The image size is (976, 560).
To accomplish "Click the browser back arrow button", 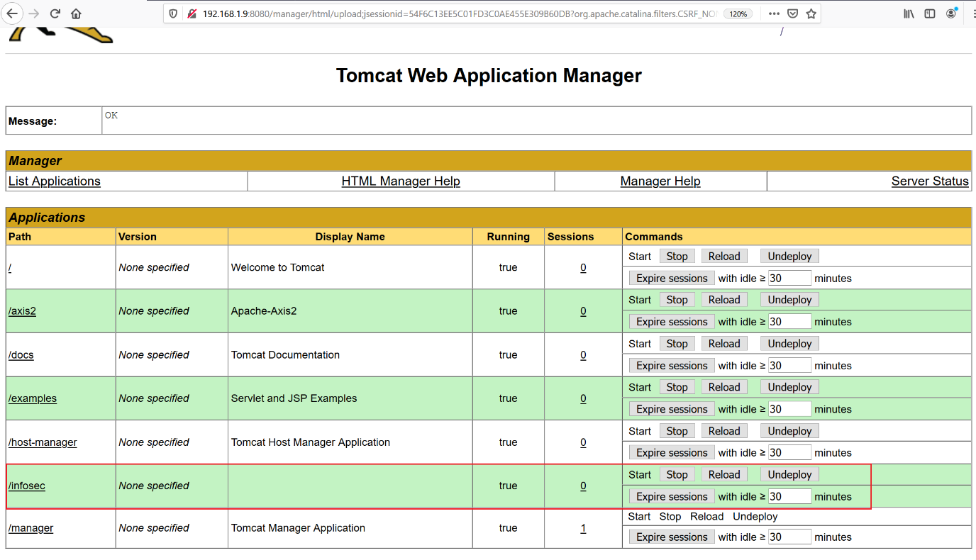I will pos(12,13).
